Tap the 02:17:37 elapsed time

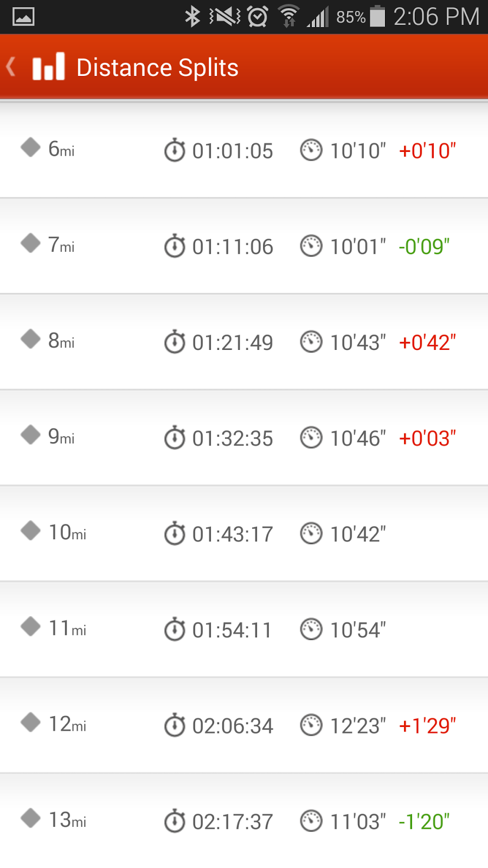(233, 822)
